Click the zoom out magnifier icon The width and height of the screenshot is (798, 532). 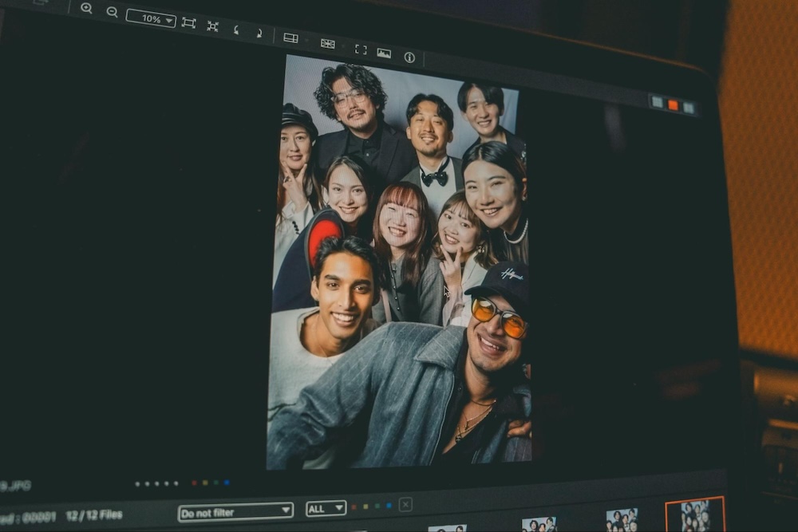[x=112, y=11]
